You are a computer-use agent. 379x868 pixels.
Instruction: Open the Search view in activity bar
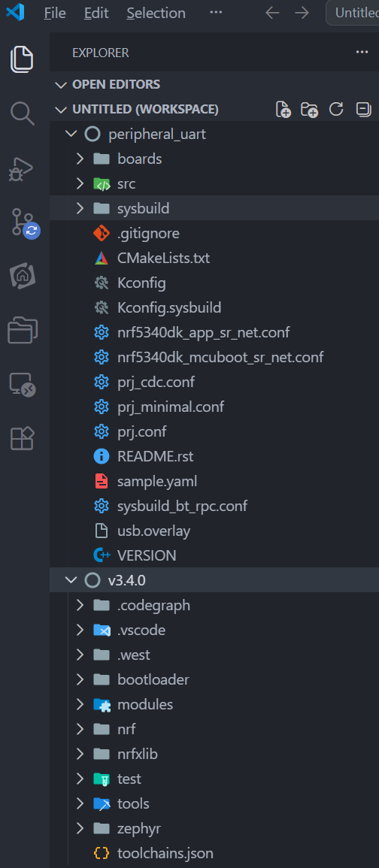point(23,113)
